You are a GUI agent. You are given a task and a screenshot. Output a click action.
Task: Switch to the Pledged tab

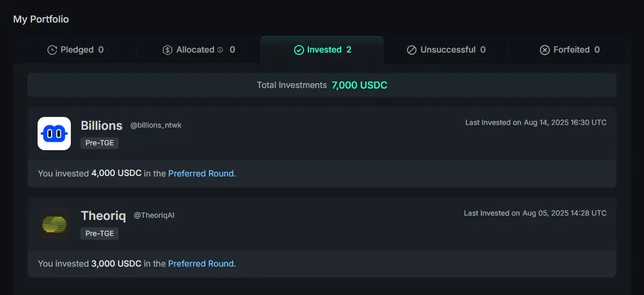click(x=75, y=50)
